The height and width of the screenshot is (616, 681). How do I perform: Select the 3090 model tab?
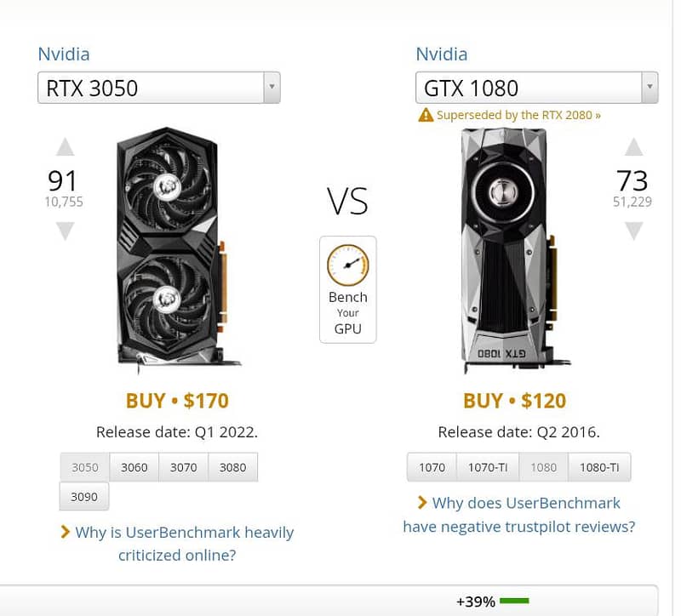(x=84, y=496)
